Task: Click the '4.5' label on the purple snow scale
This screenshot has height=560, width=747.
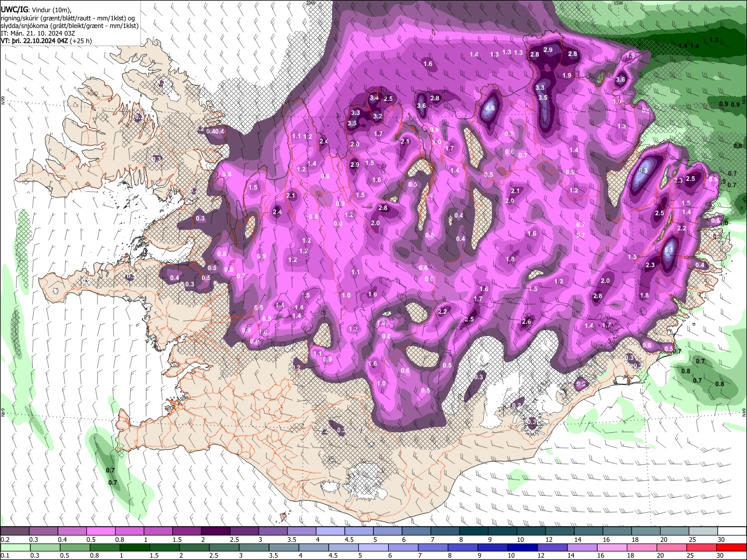Action: (349, 540)
